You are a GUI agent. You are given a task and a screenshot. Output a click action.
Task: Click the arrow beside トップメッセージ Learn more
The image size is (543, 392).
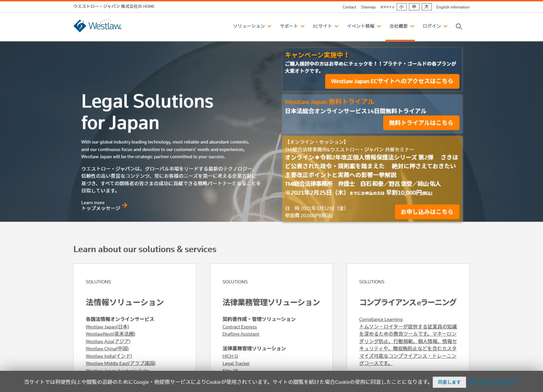coord(124,205)
